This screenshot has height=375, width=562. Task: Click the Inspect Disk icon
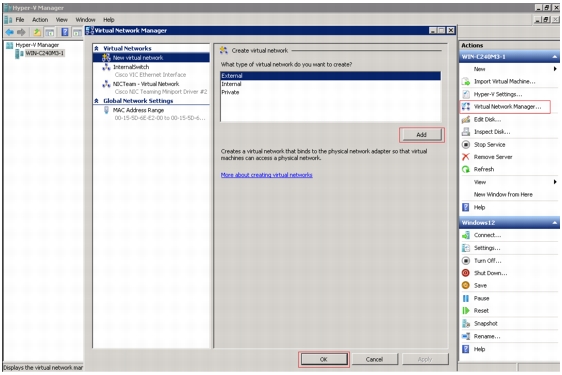pyautogui.click(x=466, y=132)
